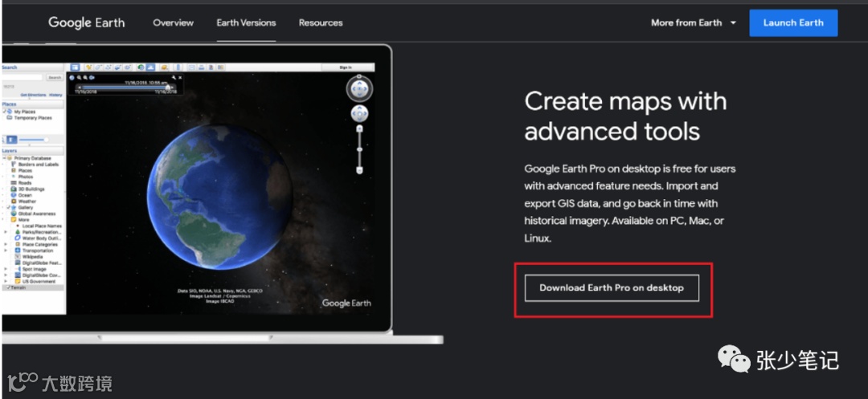Collapse the Layers panel header

(33, 151)
